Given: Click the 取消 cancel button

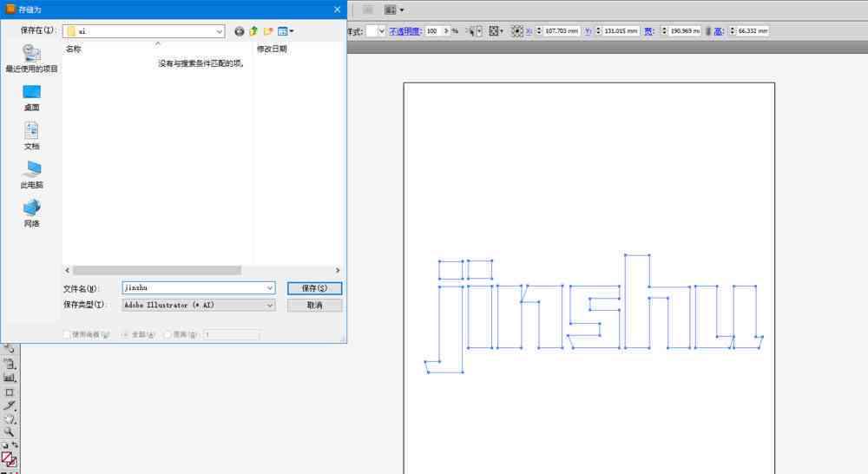Looking at the screenshot, I should point(314,305).
